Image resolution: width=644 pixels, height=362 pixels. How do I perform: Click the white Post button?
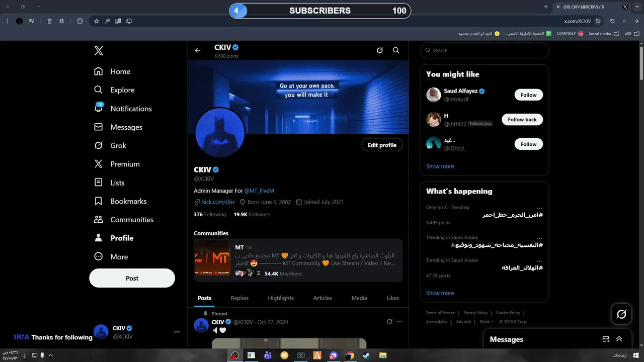point(132,278)
